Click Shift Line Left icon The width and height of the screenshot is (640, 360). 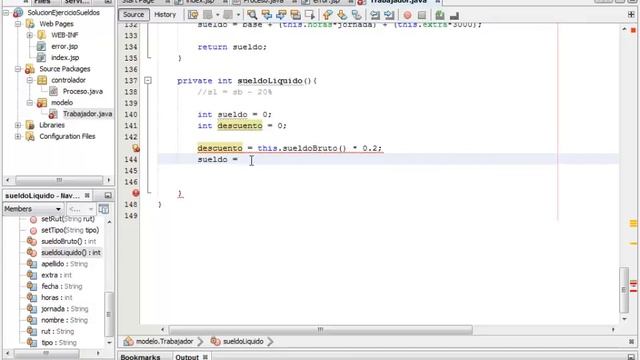pyautogui.click(x=375, y=15)
